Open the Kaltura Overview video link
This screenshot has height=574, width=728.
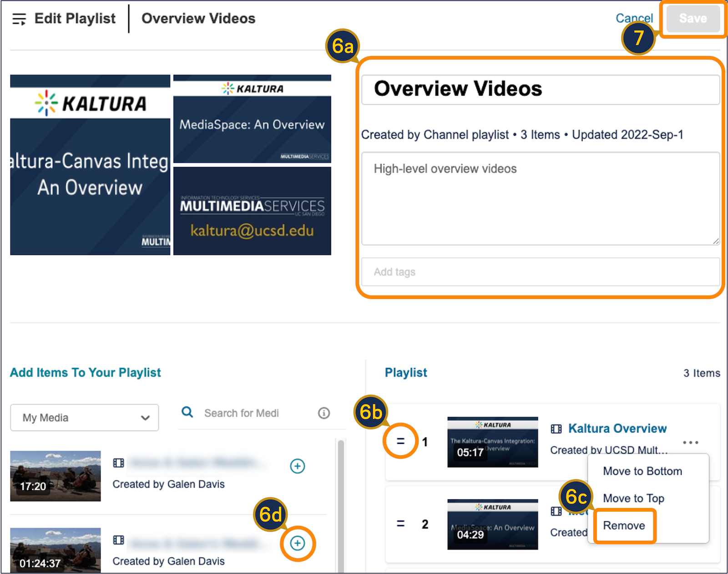click(617, 428)
